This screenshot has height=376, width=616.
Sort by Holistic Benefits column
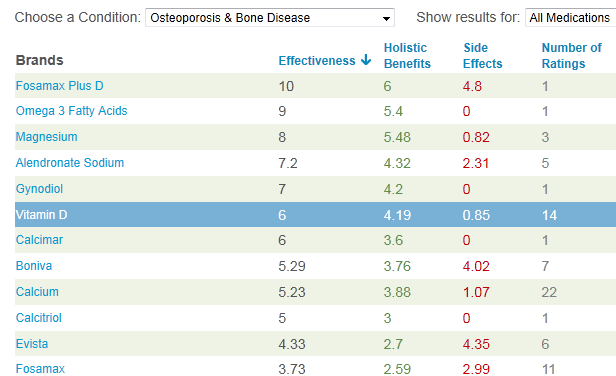[407, 56]
